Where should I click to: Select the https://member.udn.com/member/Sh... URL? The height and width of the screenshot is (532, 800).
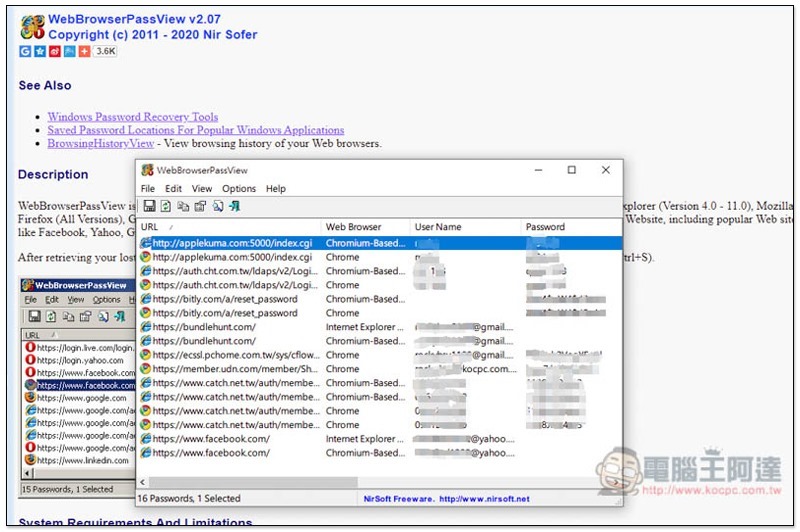235,369
